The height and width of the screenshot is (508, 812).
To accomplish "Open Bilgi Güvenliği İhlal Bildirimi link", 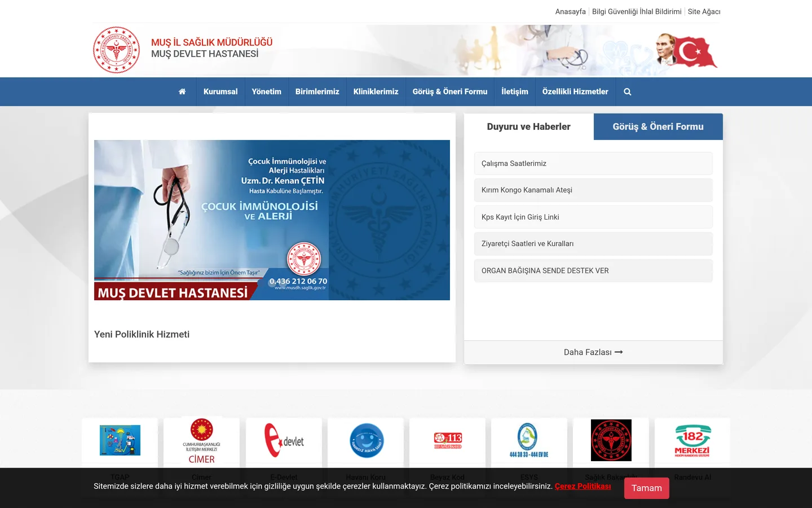I will click(637, 11).
